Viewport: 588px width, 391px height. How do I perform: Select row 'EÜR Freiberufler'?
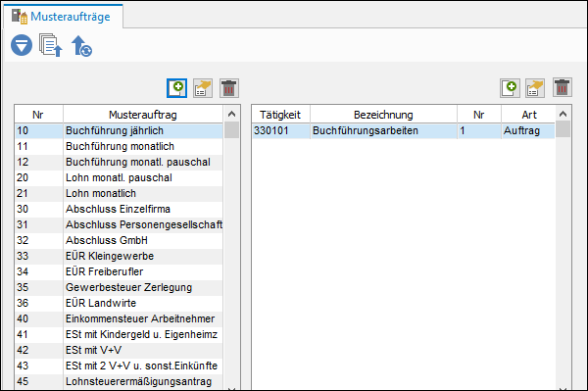(119, 271)
